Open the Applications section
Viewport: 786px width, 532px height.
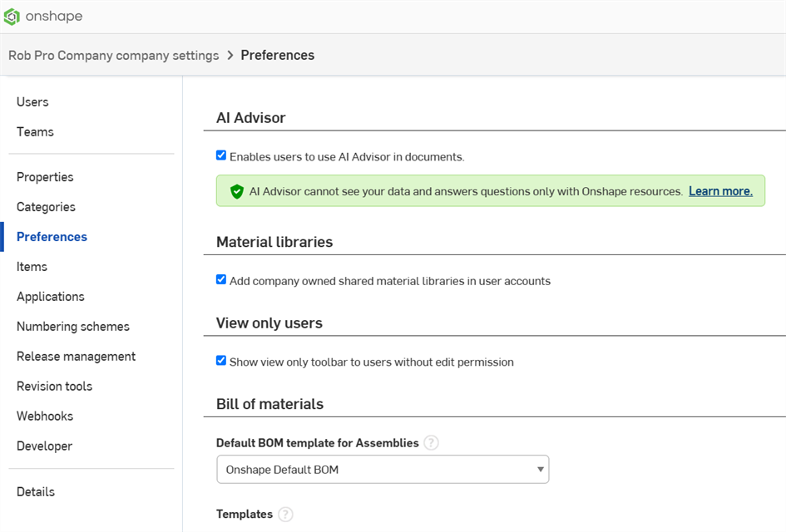point(50,297)
